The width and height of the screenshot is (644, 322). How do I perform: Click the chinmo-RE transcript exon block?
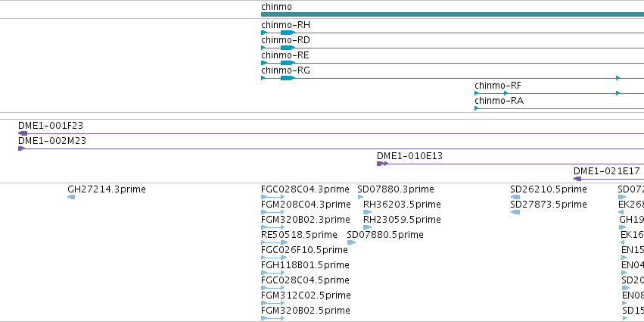288,63
